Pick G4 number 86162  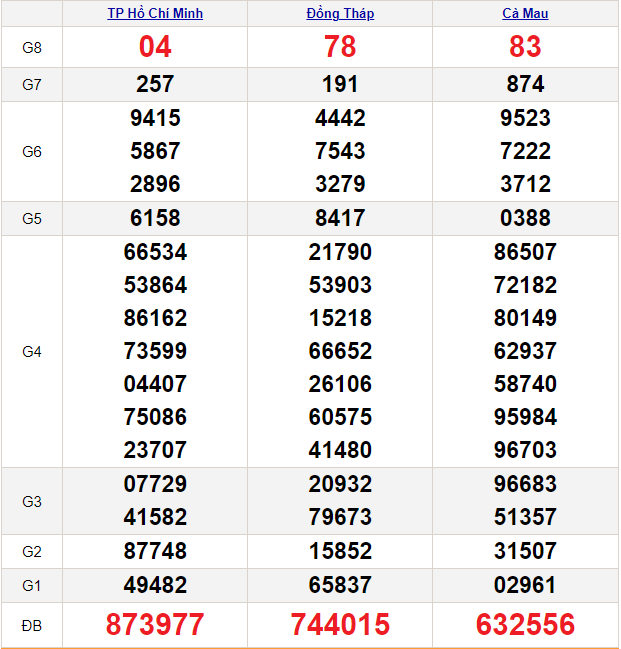pos(155,318)
